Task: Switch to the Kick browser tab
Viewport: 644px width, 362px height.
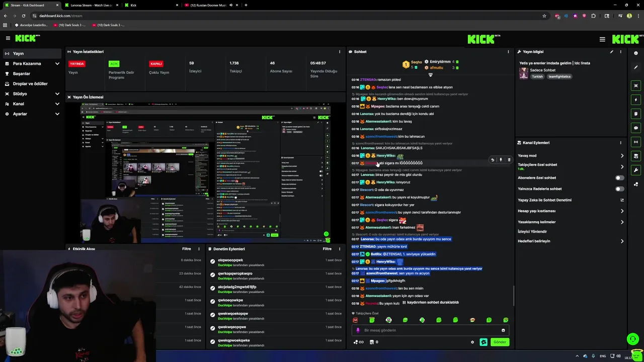Action: (151, 5)
